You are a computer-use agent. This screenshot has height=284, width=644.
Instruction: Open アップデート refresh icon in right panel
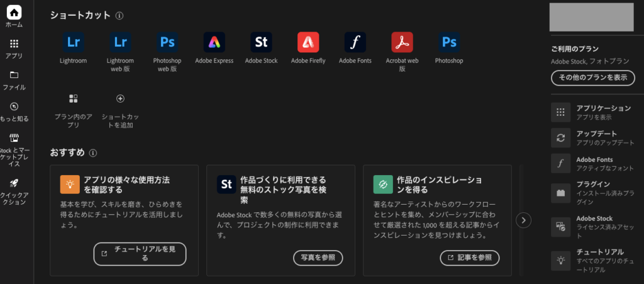coord(560,138)
